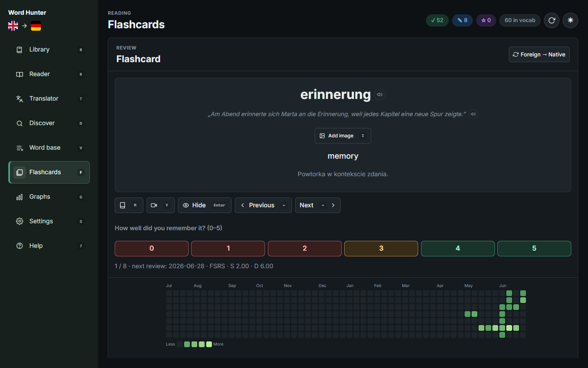This screenshot has width=588, height=368.
Task: Click the next review status line
Action: coord(194,266)
